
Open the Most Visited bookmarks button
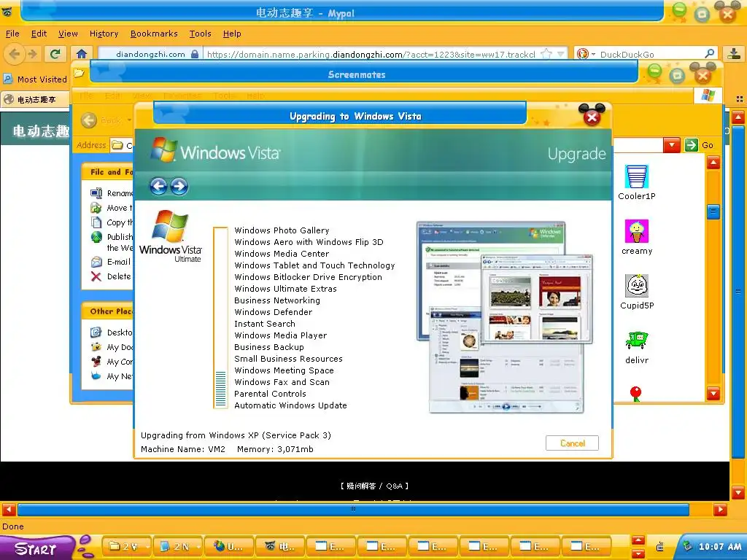pos(35,79)
